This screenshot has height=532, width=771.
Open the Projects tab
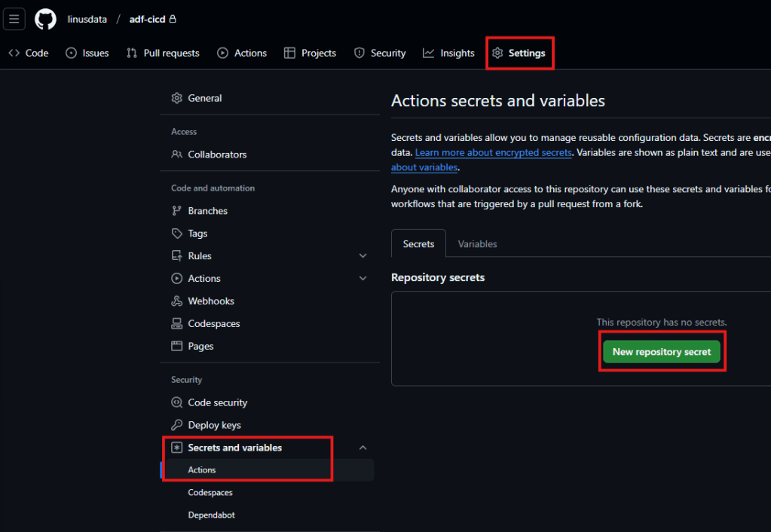click(310, 53)
